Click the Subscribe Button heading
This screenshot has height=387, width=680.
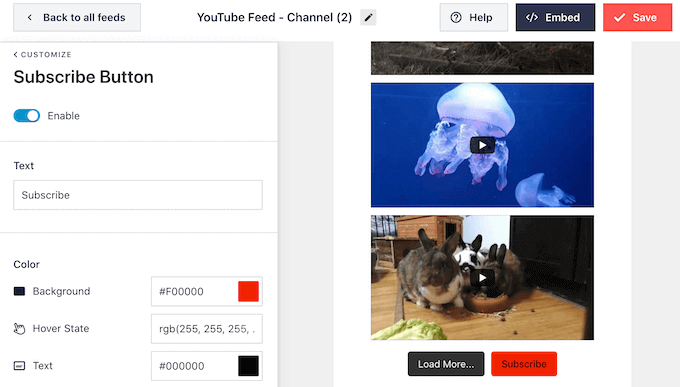click(84, 77)
